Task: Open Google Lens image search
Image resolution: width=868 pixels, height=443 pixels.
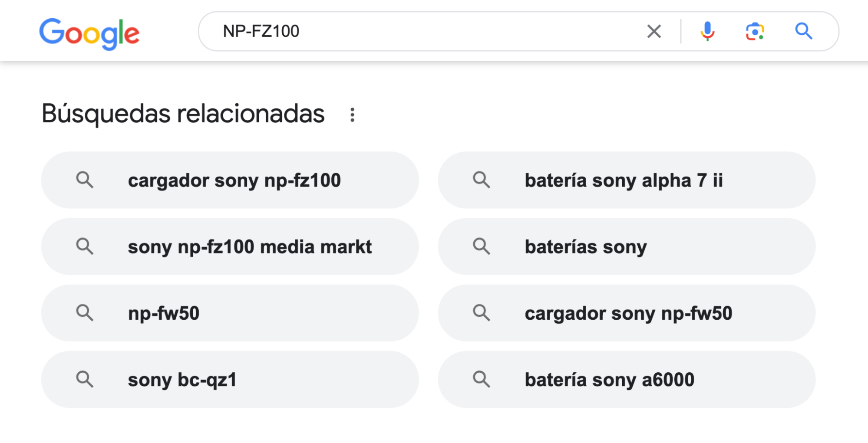Action: click(755, 31)
